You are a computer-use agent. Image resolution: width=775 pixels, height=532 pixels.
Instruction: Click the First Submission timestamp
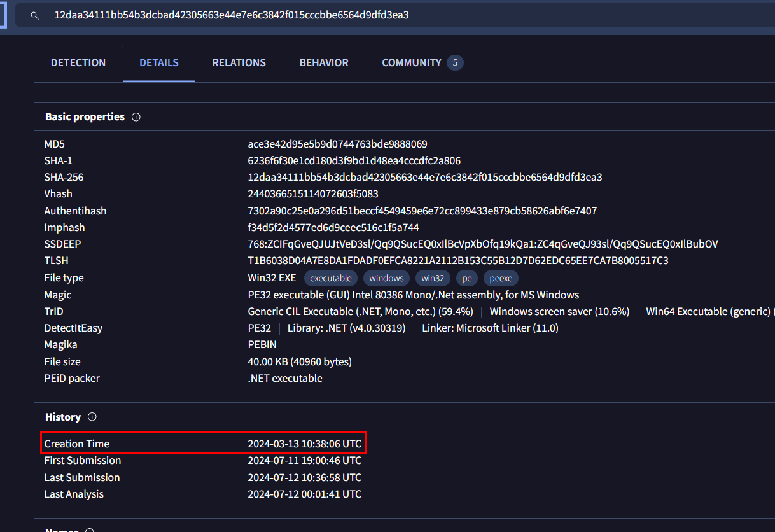coord(304,461)
